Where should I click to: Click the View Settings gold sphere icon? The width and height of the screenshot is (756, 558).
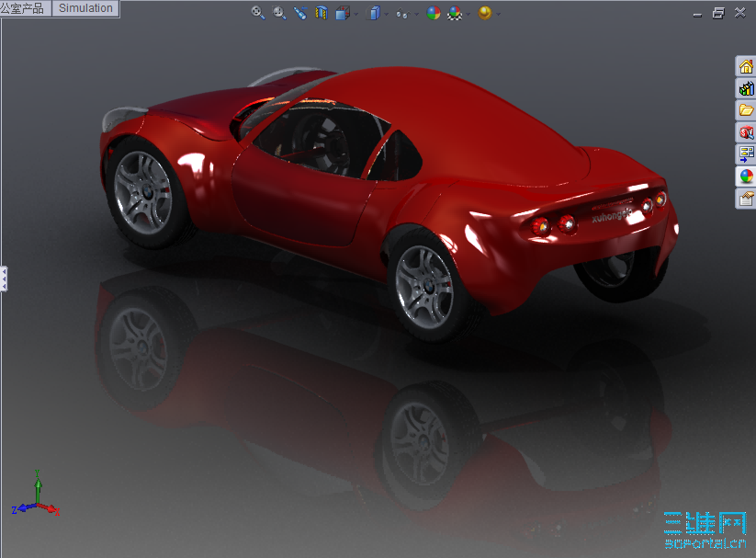485,13
